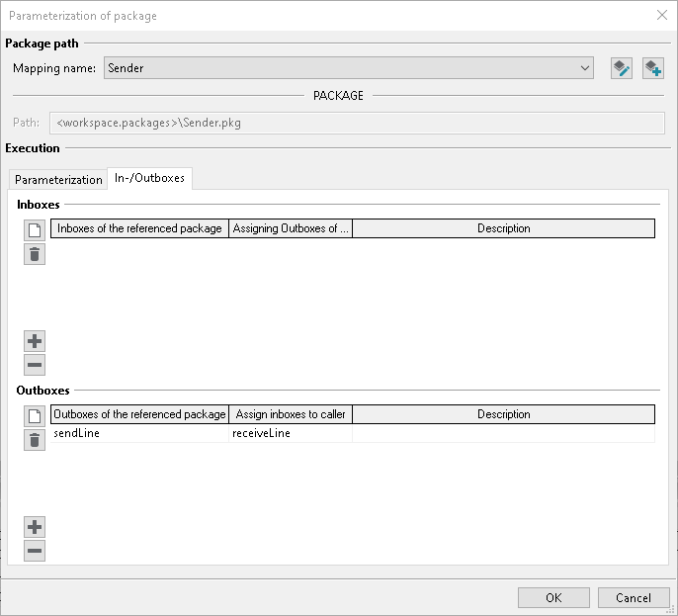Click the package Path field
Viewport: 678px width, 616px height.
pyautogui.click(x=357, y=123)
